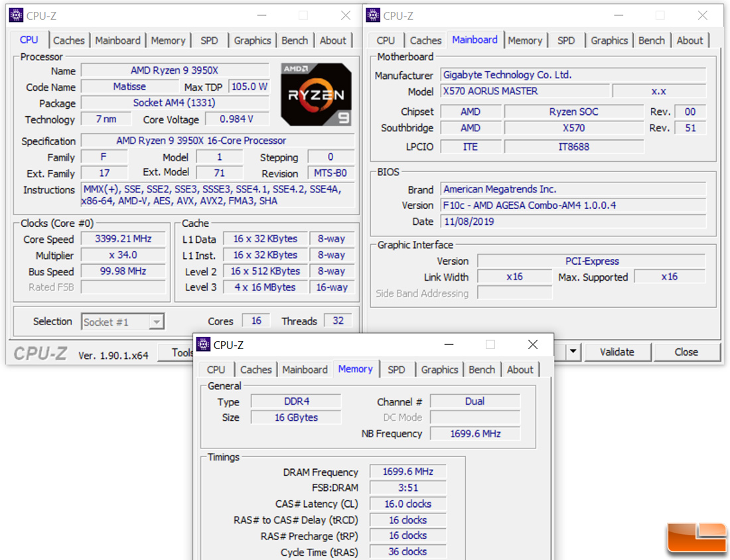730x560 pixels.
Task: Click the Core Speed value 3399.21 MHz
Action: (123, 239)
